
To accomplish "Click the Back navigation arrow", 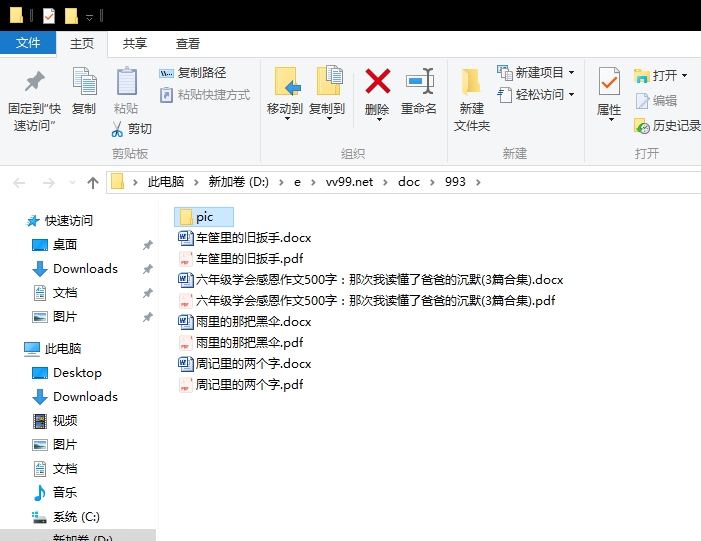I will pyautogui.click(x=19, y=182).
